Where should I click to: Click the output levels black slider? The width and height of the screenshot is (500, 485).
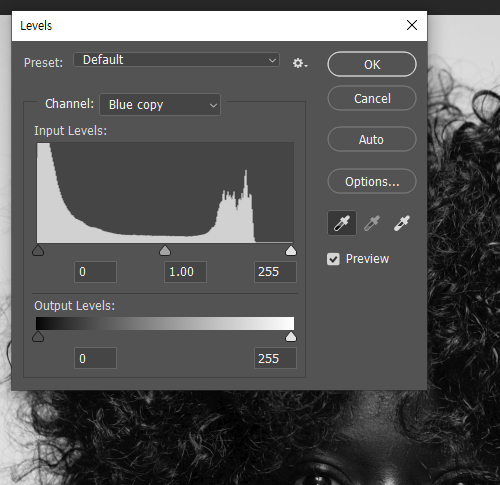coord(38,337)
